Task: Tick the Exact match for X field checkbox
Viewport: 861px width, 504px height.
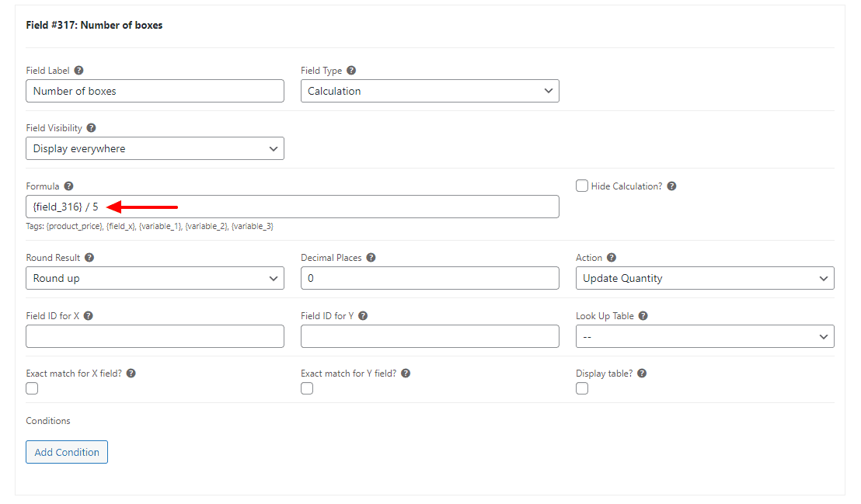Action: coord(32,388)
